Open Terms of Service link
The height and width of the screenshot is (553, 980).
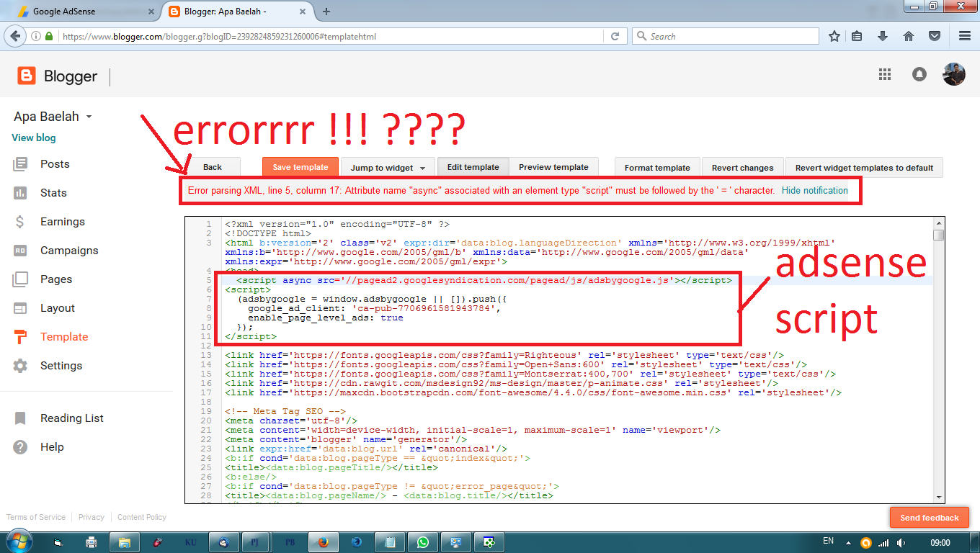[x=36, y=517]
